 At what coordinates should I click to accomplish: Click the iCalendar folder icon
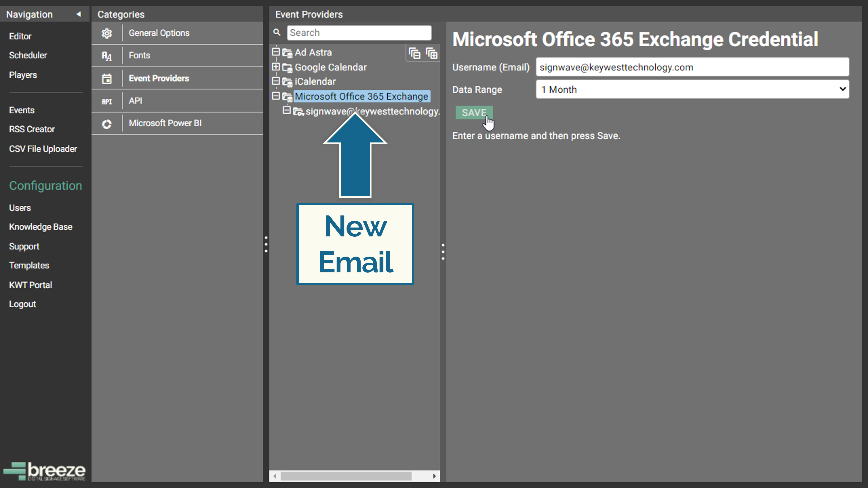pyautogui.click(x=287, y=82)
